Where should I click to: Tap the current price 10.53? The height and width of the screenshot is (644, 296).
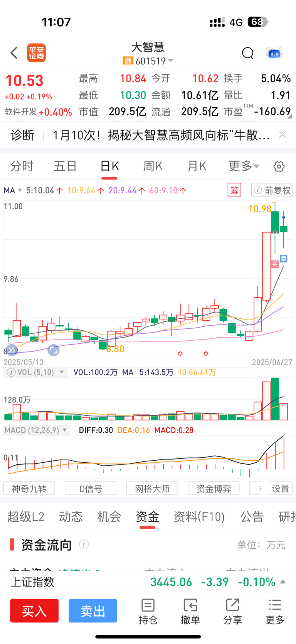pyautogui.click(x=24, y=81)
